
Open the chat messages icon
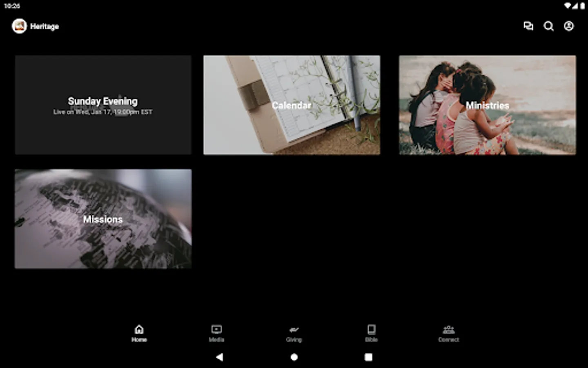pos(528,26)
